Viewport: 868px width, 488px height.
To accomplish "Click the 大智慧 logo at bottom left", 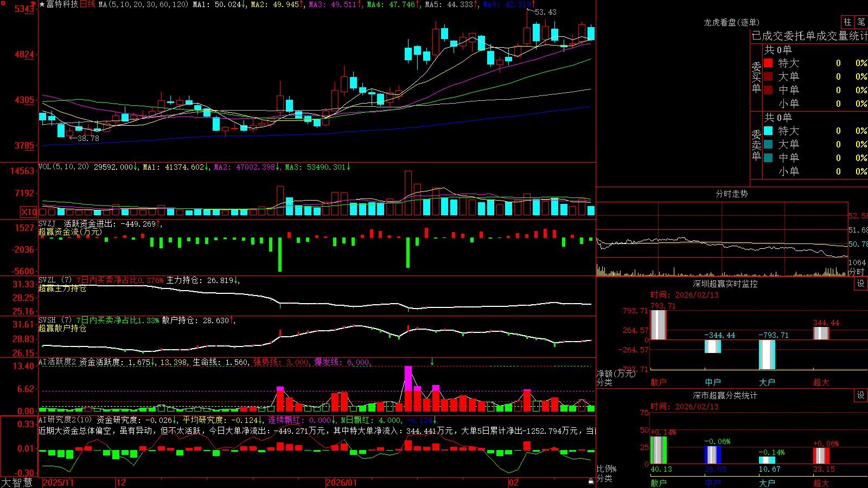I will click(17, 483).
